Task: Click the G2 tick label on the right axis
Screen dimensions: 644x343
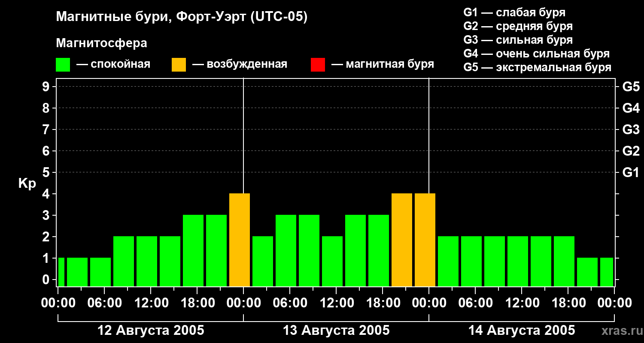Action: (x=631, y=151)
